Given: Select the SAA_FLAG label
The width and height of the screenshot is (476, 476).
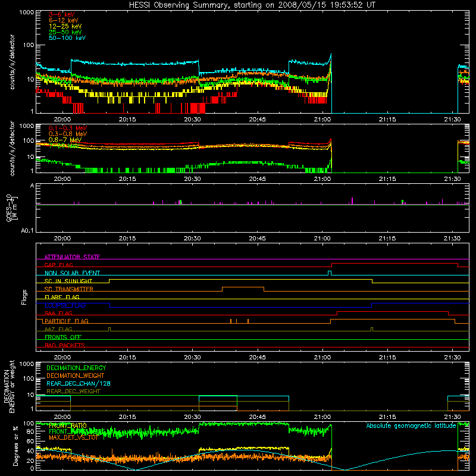Looking at the screenshot, I should (58, 313).
